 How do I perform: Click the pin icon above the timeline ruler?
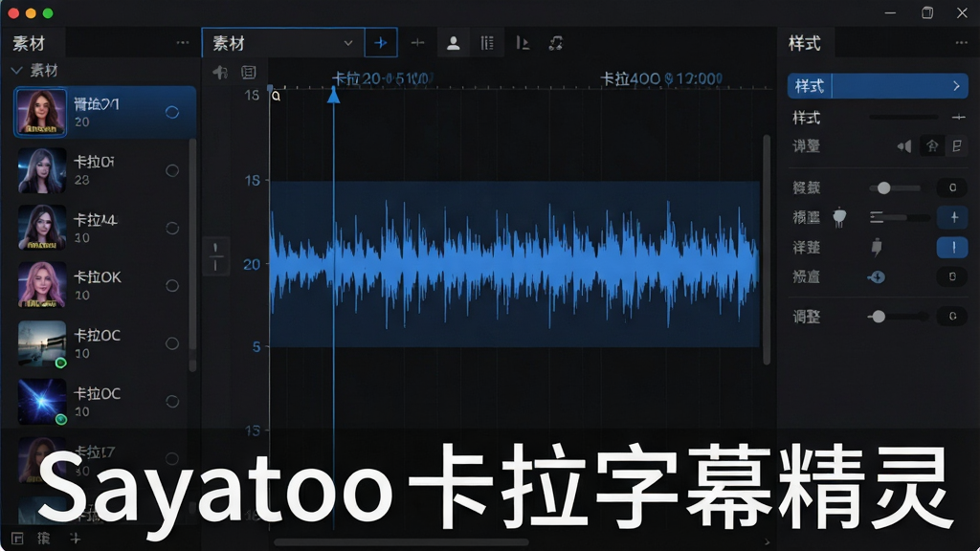(x=220, y=73)
